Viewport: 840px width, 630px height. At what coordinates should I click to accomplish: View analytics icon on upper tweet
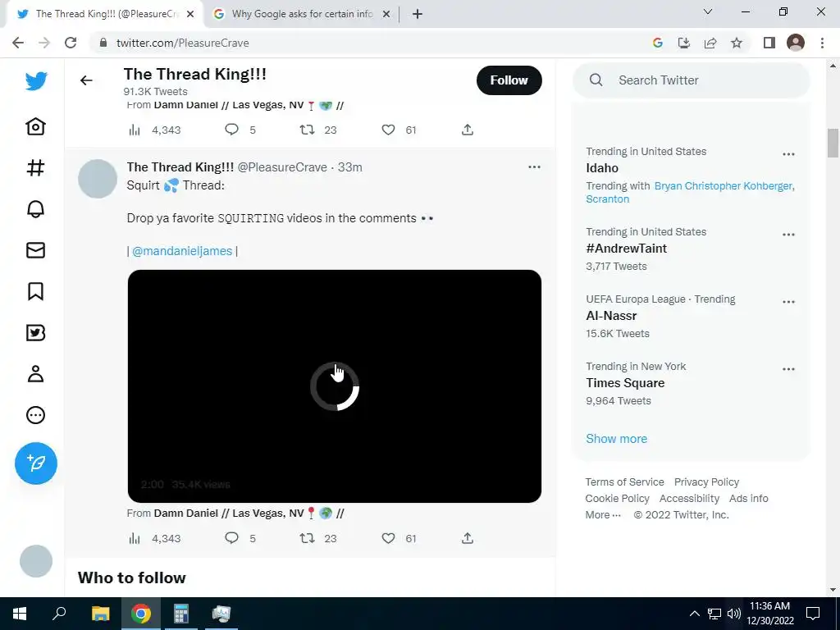[x=135, y=130]
